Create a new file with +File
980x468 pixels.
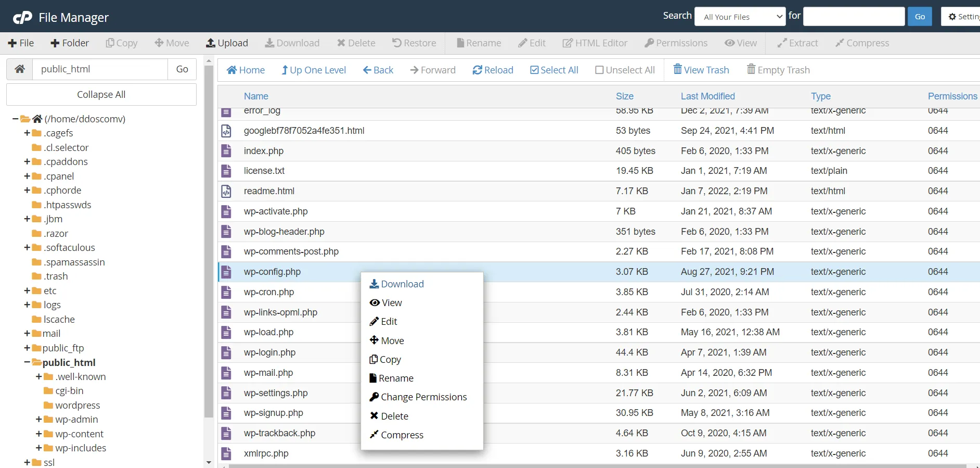click(x=21, y=43)
